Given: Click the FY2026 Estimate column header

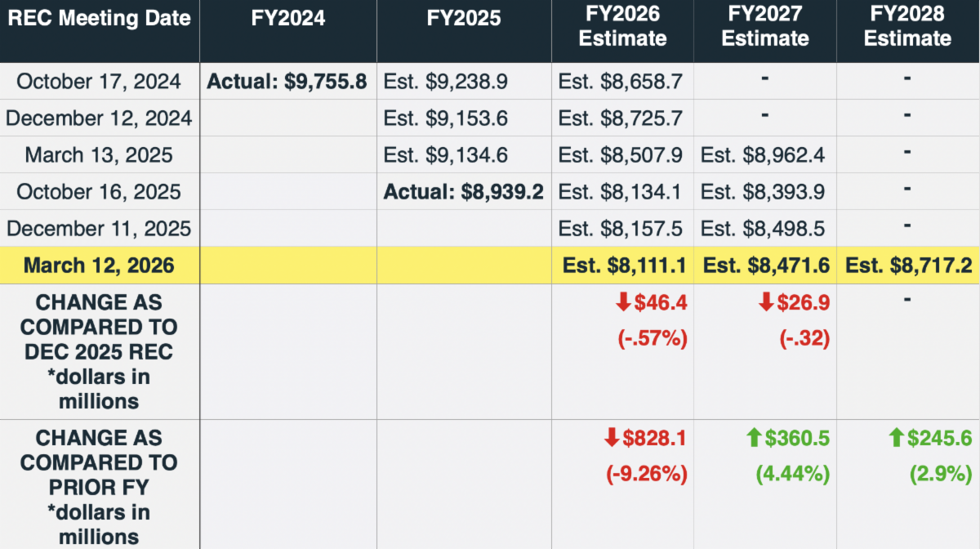Looking at the screenshot, I should pos(622,27).
